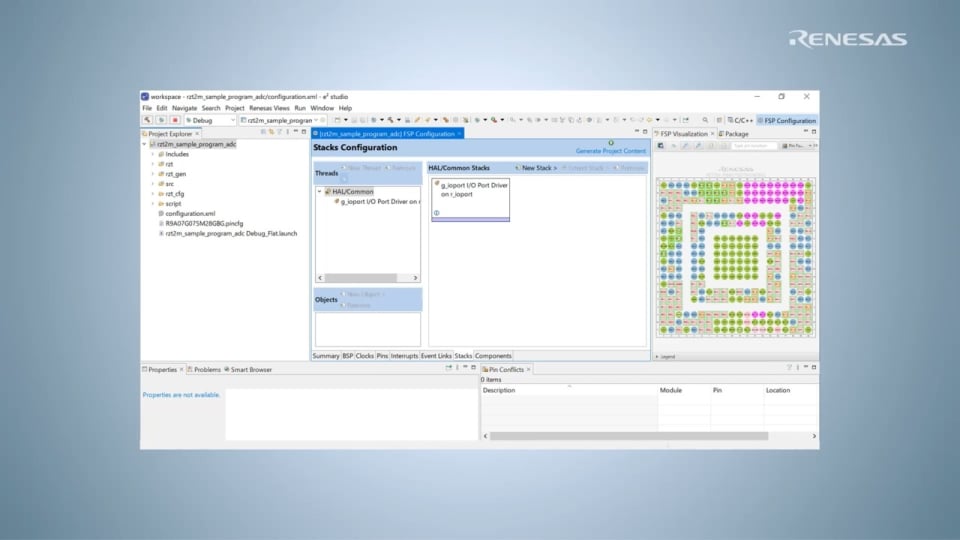The image size is (960, 540).
Task: Click the New Stack button
Action: pyautogui.click(x=536, y=168)
